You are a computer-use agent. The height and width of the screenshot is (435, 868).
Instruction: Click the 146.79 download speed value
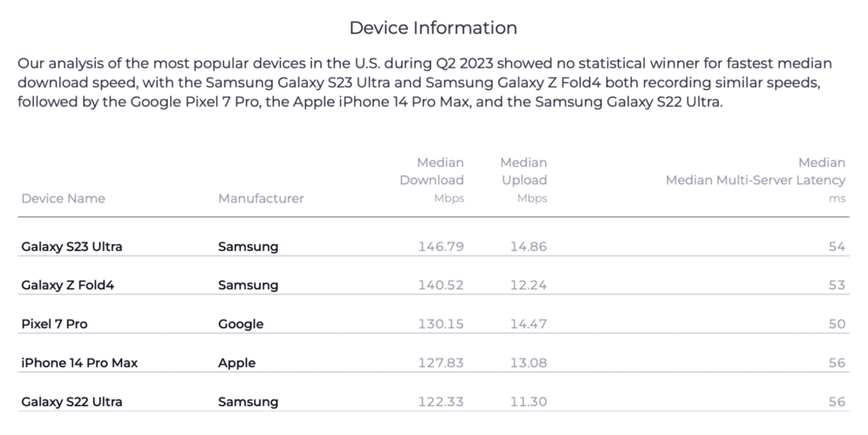[x=441, y=247]
